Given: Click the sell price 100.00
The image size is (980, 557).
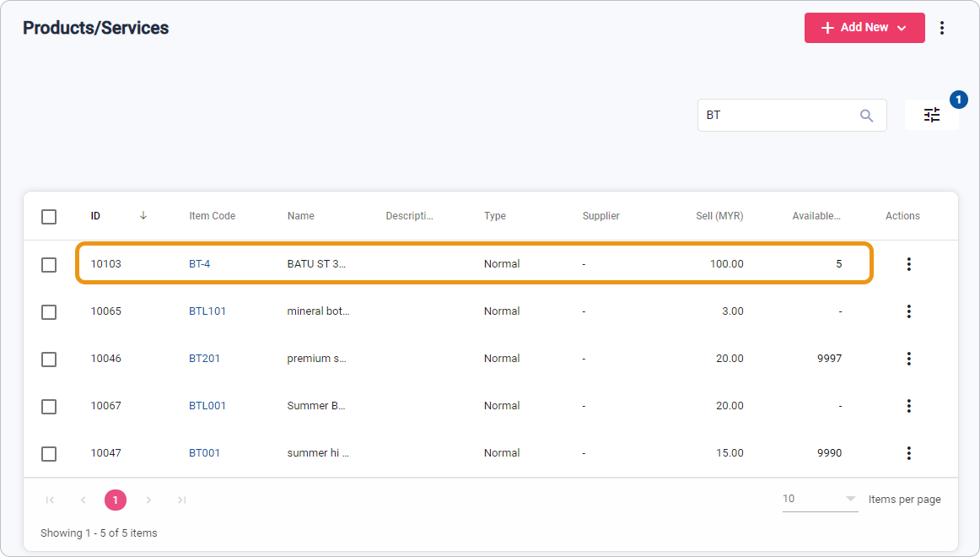Looking at the screenshot, I should point(727,264).
